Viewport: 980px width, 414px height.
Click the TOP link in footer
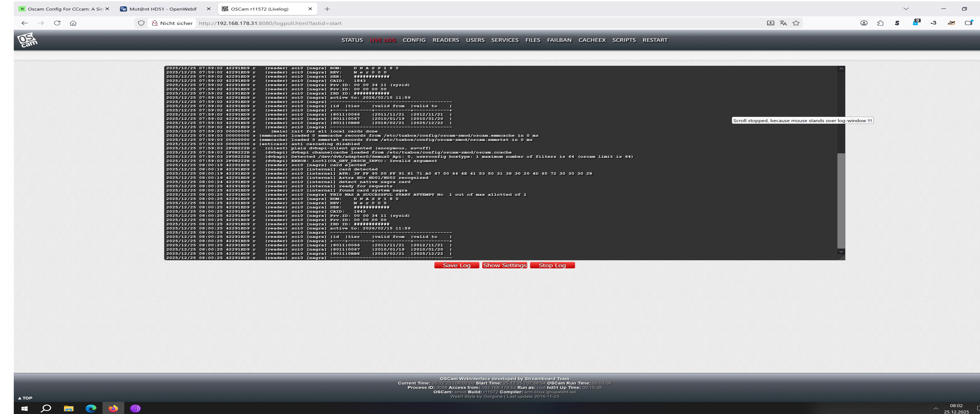coord(25,398)
